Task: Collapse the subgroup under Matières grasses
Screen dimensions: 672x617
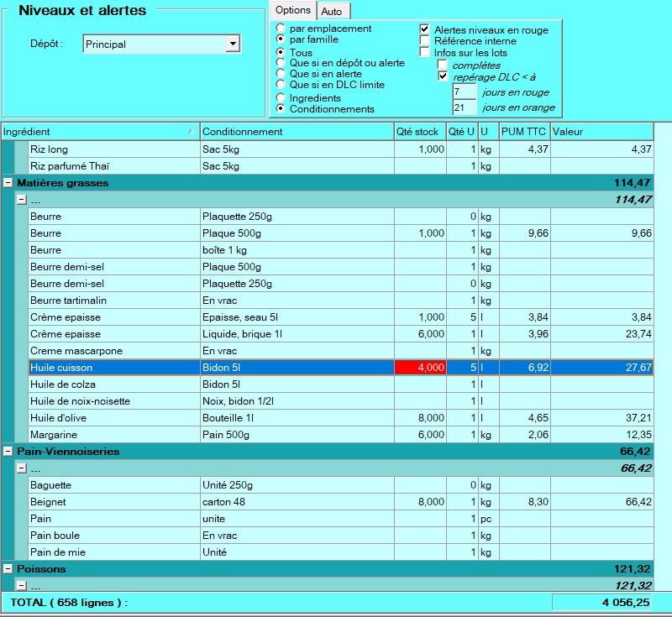Action: (21, 200)
